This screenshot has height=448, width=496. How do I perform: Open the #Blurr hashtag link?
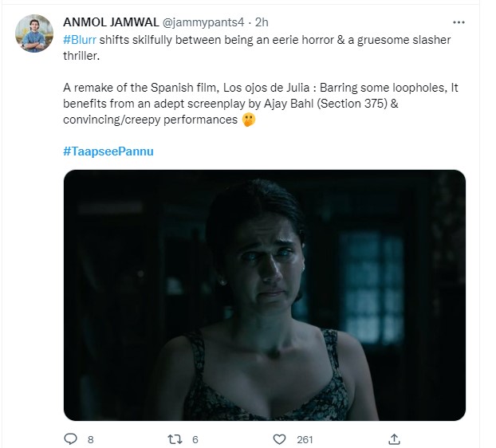pyautogui.click(x=80, y=40)
